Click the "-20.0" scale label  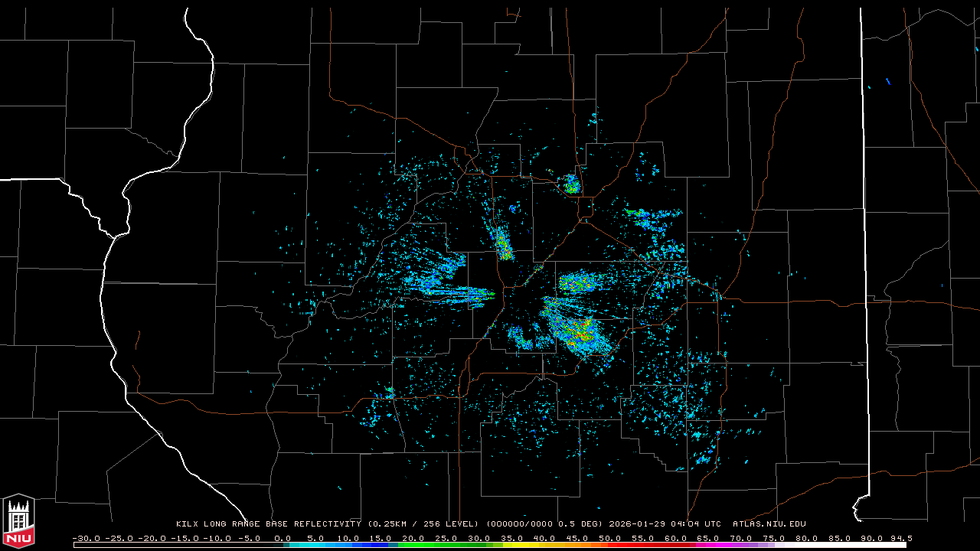[151, 538]
